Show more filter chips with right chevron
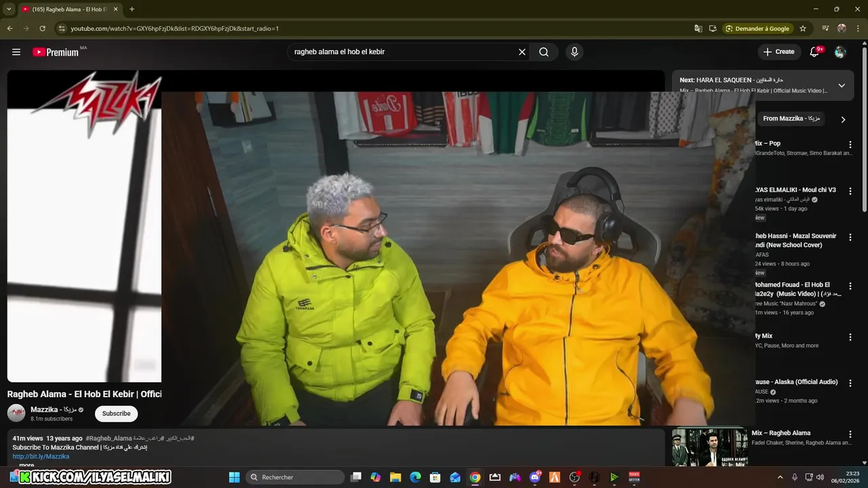Viewport: 868px width, 488px height. pos(843,119)
